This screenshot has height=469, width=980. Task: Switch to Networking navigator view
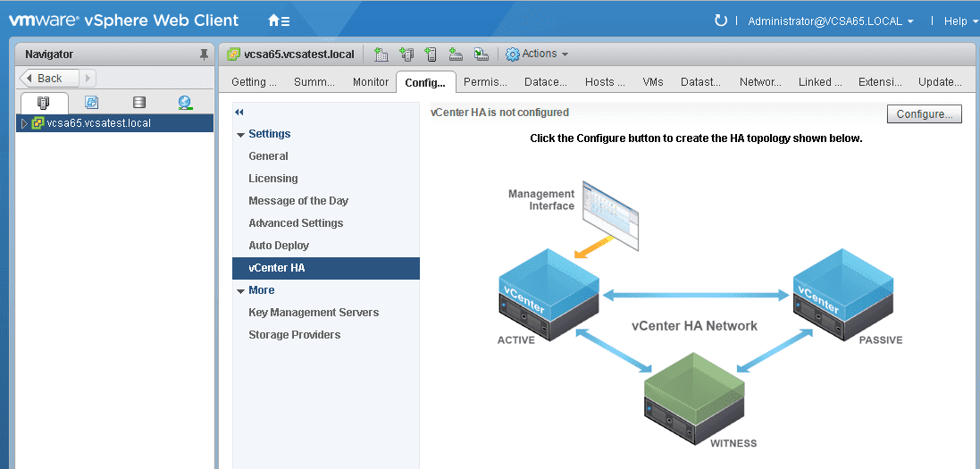point(185,103)
